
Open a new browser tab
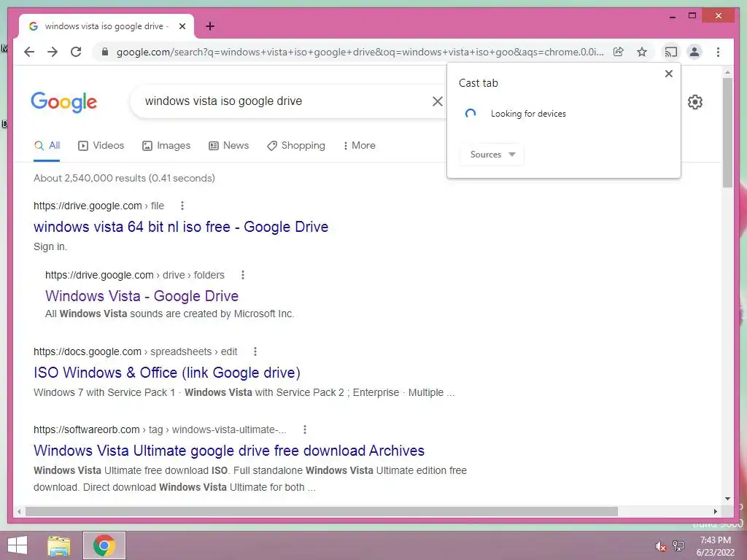click(210, 26)
